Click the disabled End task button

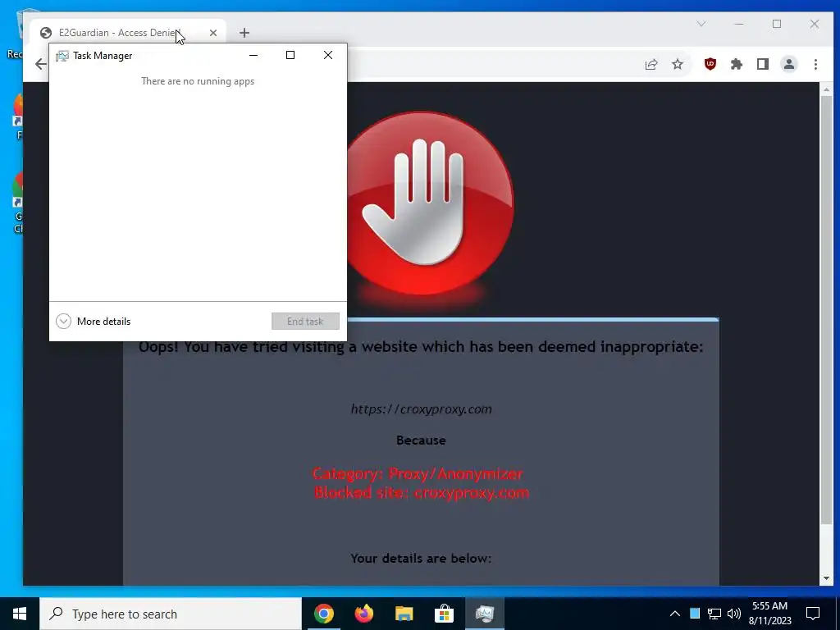coord(305,322)
